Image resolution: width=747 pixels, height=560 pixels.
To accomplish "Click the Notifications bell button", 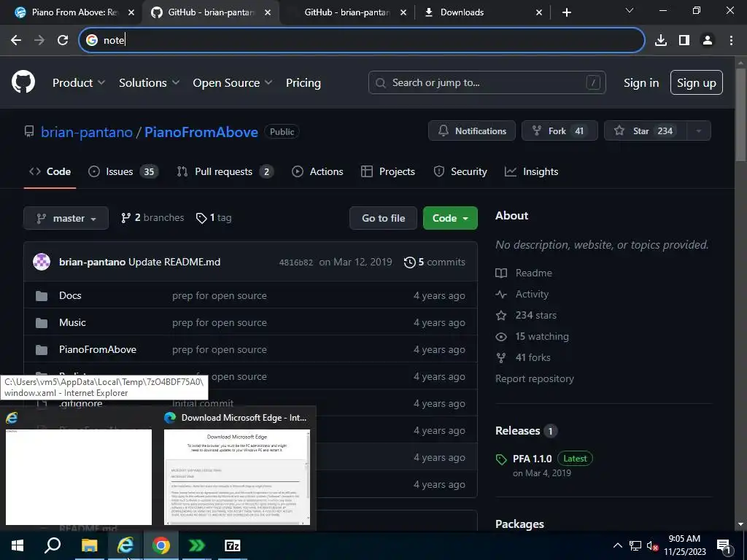I will point(472,131).
